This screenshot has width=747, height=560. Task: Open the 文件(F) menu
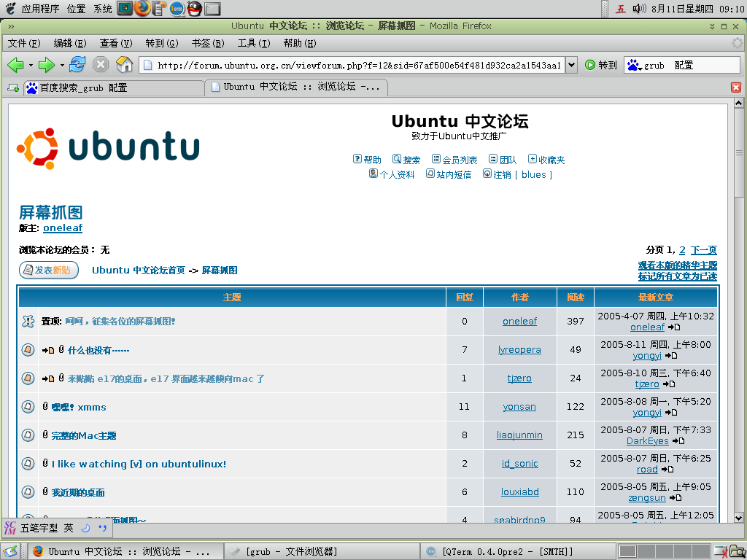click(24, 43)
